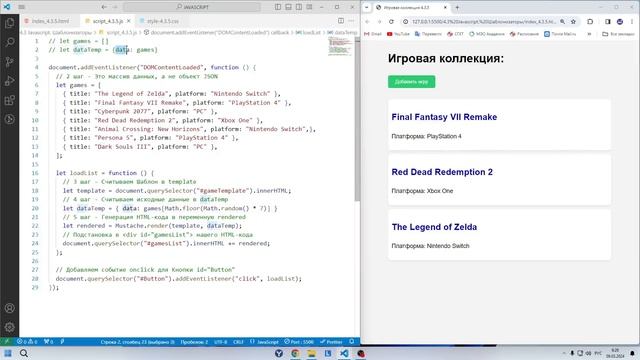Image resolution: width=640 pixels, height=360 pixels.
Task: Toggle secondary side bar layout icon
Action: pos(299,7)
